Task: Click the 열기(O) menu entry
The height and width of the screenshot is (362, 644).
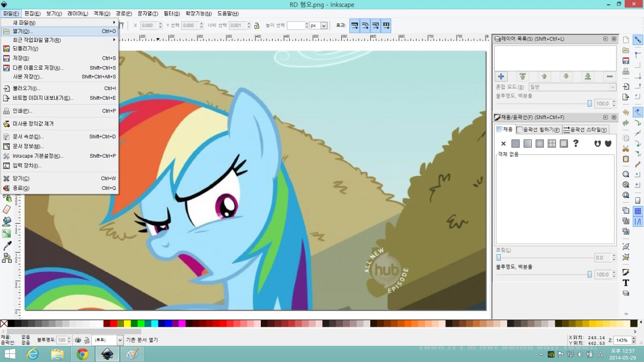Action: tap(60, 31)
